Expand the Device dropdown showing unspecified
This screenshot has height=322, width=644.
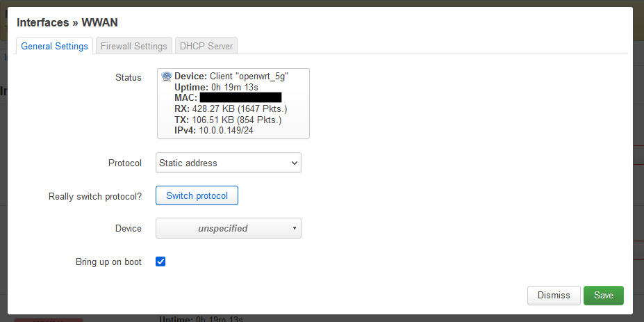pos(228,228)
